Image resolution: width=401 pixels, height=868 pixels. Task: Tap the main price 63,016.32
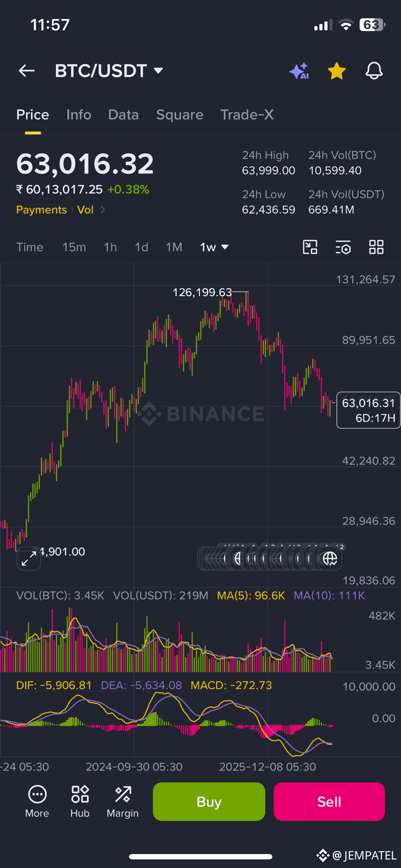tap(85, 164)
